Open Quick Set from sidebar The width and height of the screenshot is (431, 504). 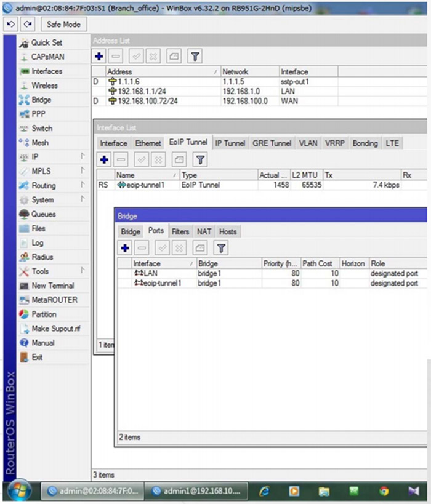click(46, 42)
